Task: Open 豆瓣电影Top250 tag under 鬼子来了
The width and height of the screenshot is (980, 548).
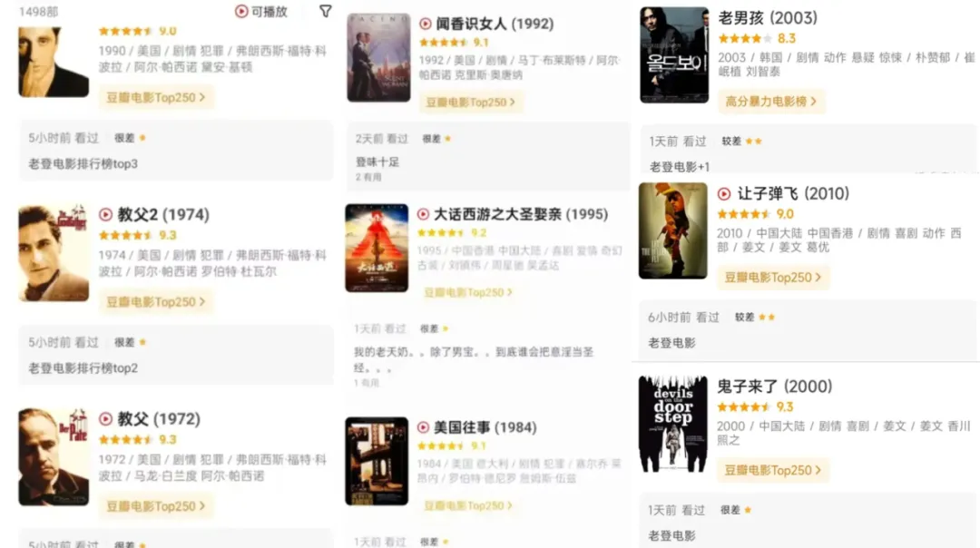Action: 773,470
